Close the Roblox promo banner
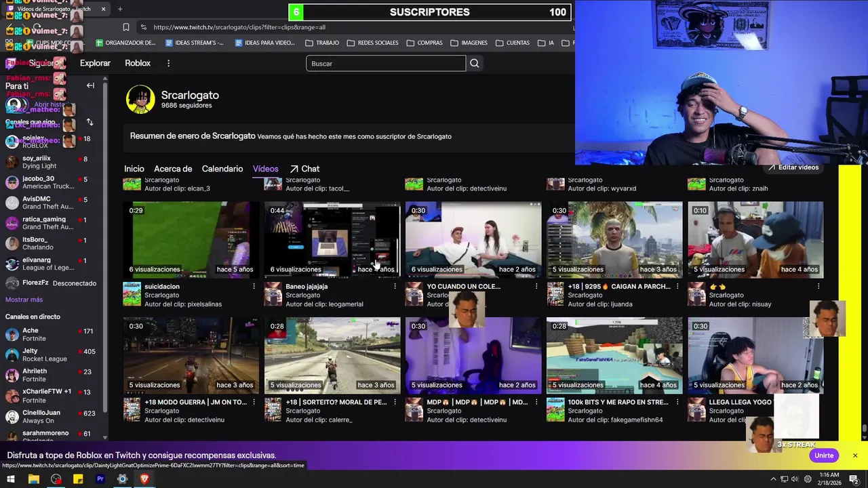The height and width of the screenshot is (488, 868). pyautogui.click(x=855, y=455)
